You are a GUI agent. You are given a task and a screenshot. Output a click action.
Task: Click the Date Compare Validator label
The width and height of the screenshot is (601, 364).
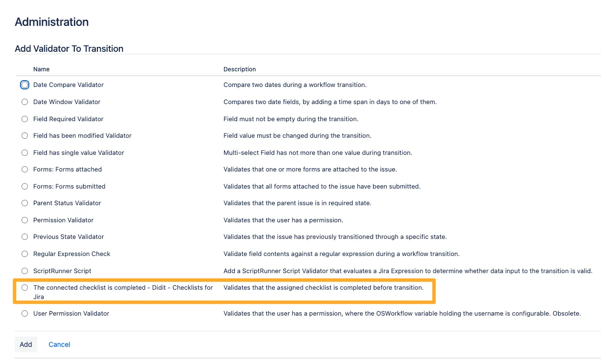coord(68,85)
